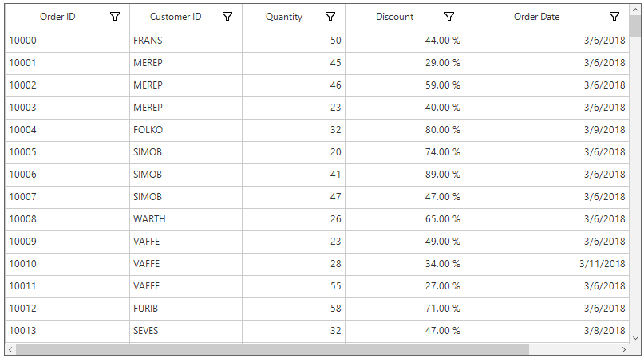Select order ID cell 10007

point(67,197)
